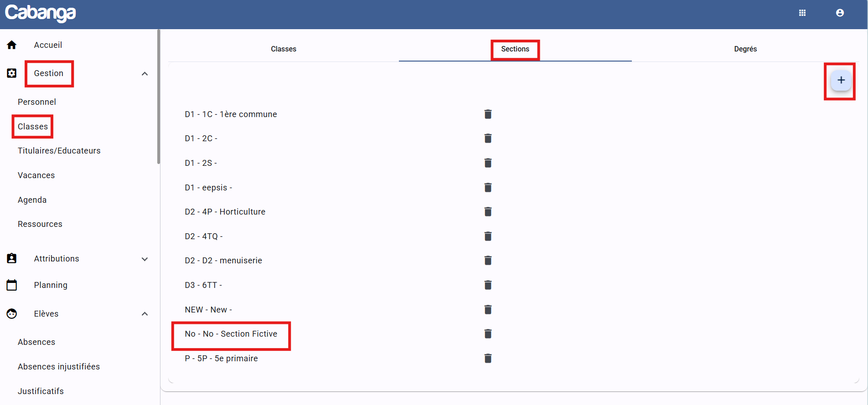Viewport: 868px width, 405px height.
Task: Click the Planning calendar icon
Action: pos(12,285)
